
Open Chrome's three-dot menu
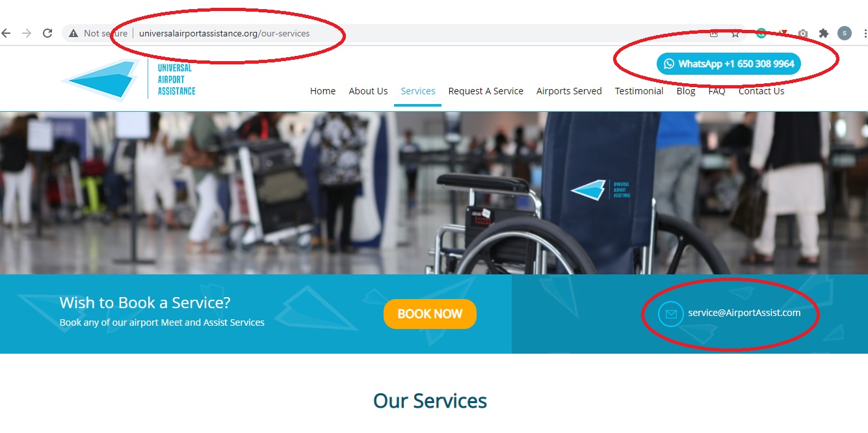865,33
